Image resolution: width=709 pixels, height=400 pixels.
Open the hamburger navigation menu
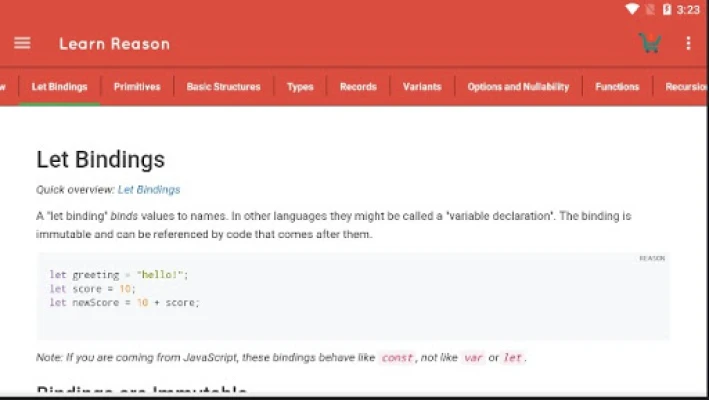click(x=22, y=43)
